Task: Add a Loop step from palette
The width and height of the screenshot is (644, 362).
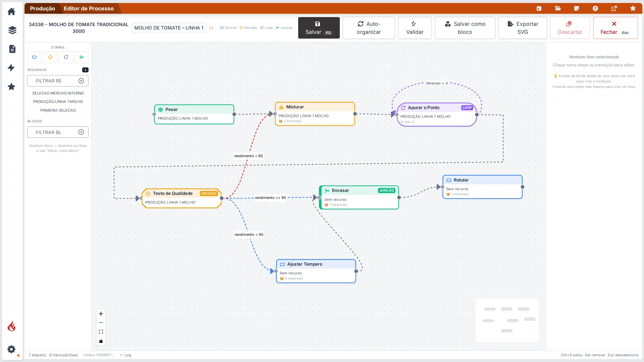Action: coord(66,57)
